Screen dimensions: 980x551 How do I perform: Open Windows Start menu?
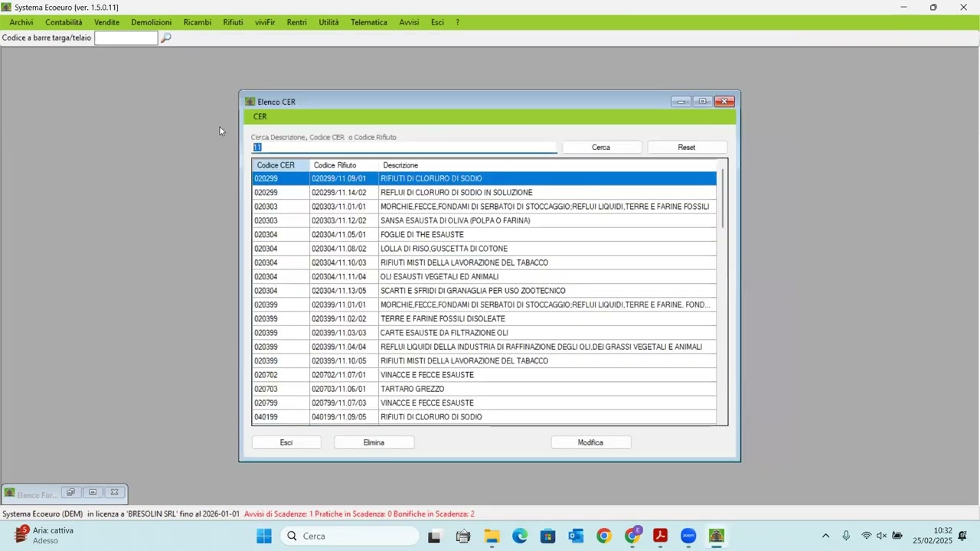(x=264, y=536)
